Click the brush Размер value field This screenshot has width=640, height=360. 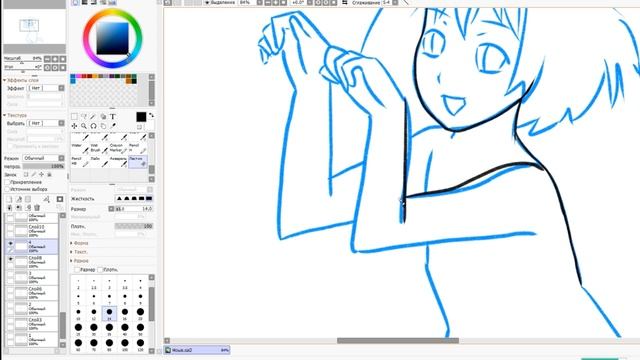click(x=133, y=209)
